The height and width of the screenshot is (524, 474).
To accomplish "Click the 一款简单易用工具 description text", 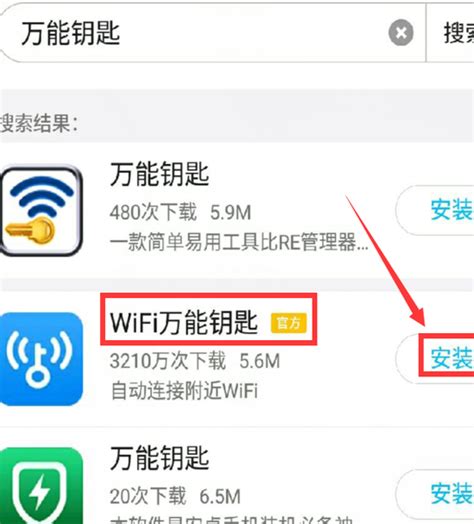I will click(239, 242).
